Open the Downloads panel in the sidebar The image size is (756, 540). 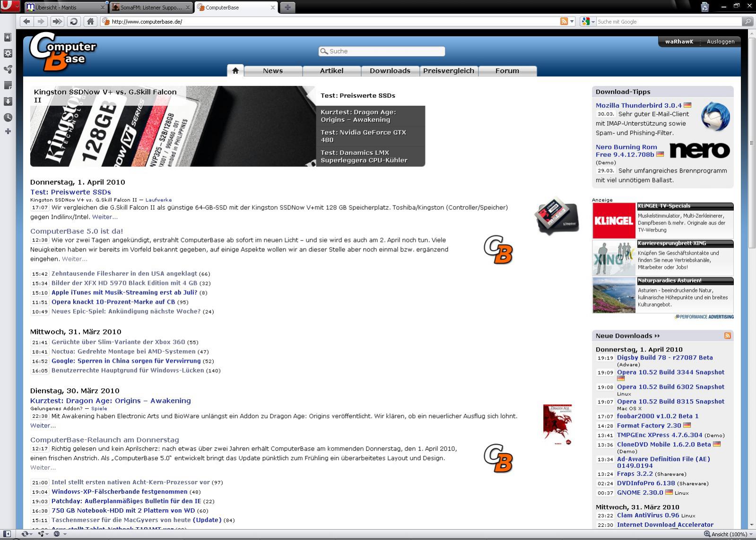pyautogui.click(x=8, y=102)
